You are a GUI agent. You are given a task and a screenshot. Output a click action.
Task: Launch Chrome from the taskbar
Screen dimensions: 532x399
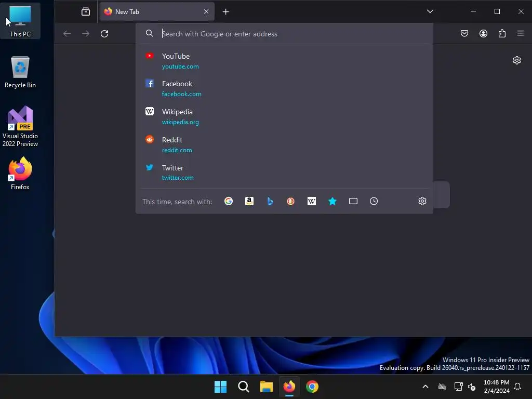(x=312, y=387)
